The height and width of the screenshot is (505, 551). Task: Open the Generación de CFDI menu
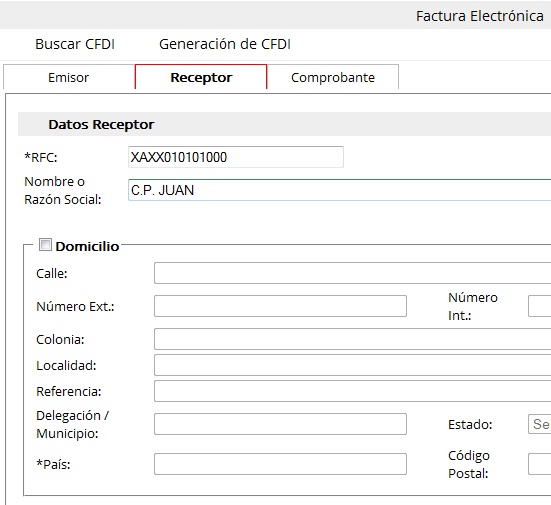click(x=225, y=44)
